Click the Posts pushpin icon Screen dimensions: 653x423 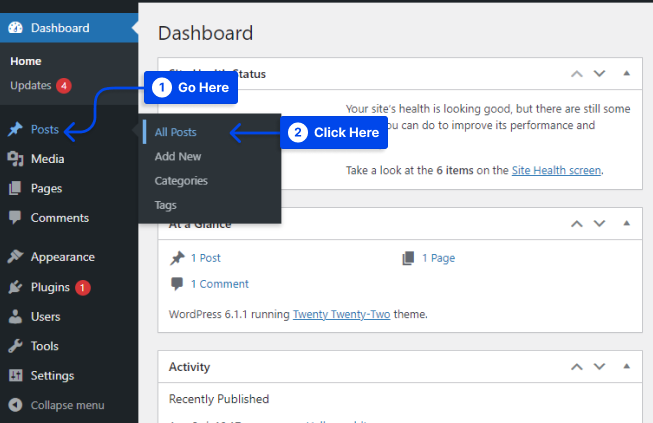[15, 130]
